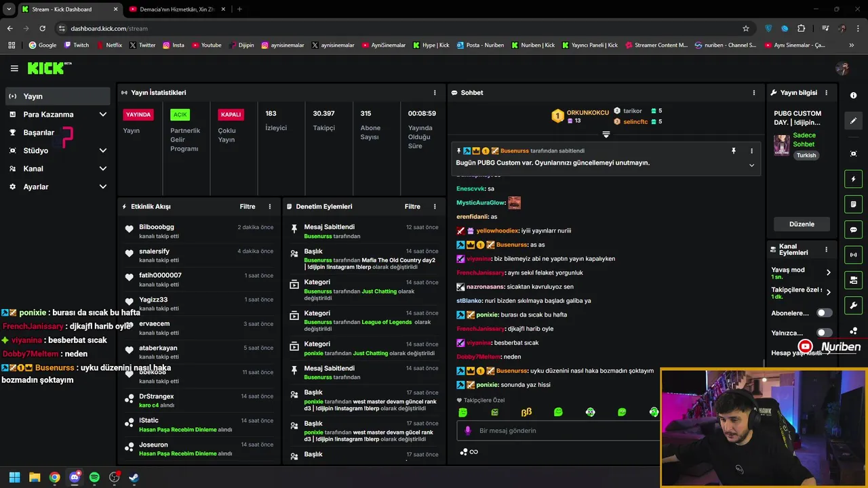The width and height of the screenshot is (868, 488).
Task: Click the wrench icon in right sidebar
Action: (854, 306)
